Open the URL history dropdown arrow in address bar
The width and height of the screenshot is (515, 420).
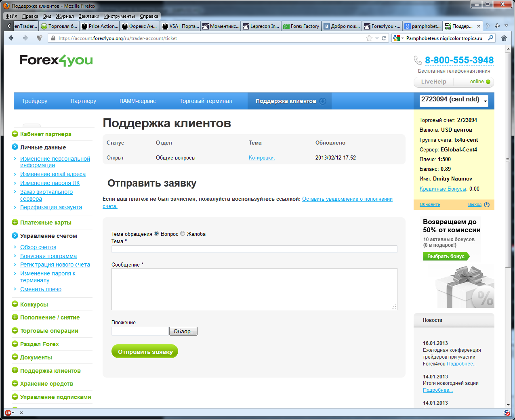coord(377,38)
